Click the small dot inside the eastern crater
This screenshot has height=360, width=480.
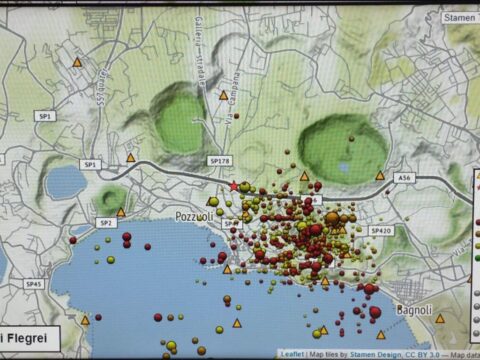click(351, 139)
